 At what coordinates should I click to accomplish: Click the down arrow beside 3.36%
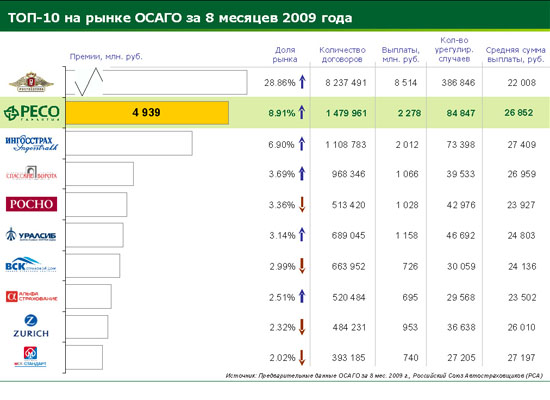[x=302, y=205]
